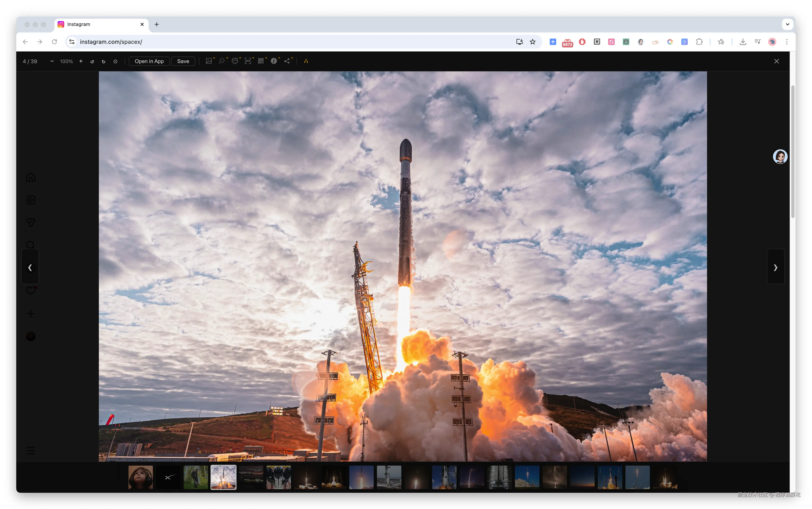This screenshot has height=509, width=812.
Task: Open the Chrome three-dot menu
Action: point(787,42)
